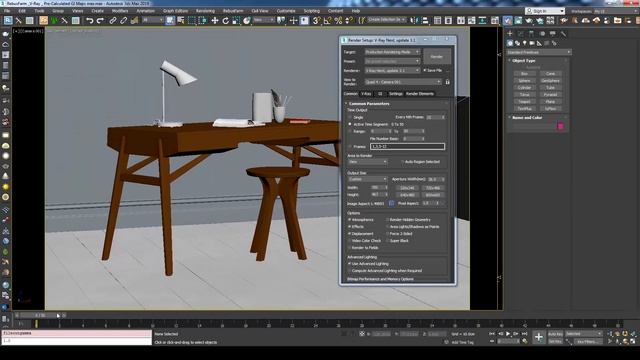Toggle the Window/Crossing selection icon
This screenshot has height=360, width=640.
[x=202, y=20]
